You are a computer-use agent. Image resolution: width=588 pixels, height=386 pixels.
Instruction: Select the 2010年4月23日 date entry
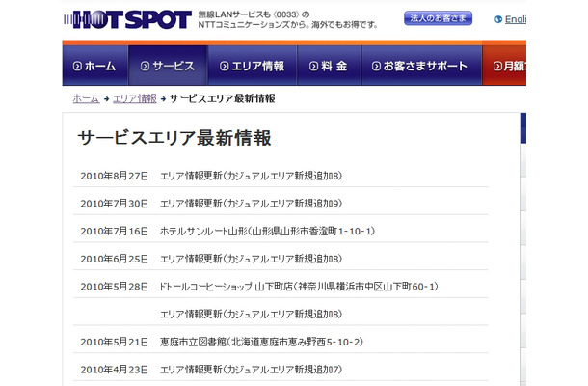115,370
